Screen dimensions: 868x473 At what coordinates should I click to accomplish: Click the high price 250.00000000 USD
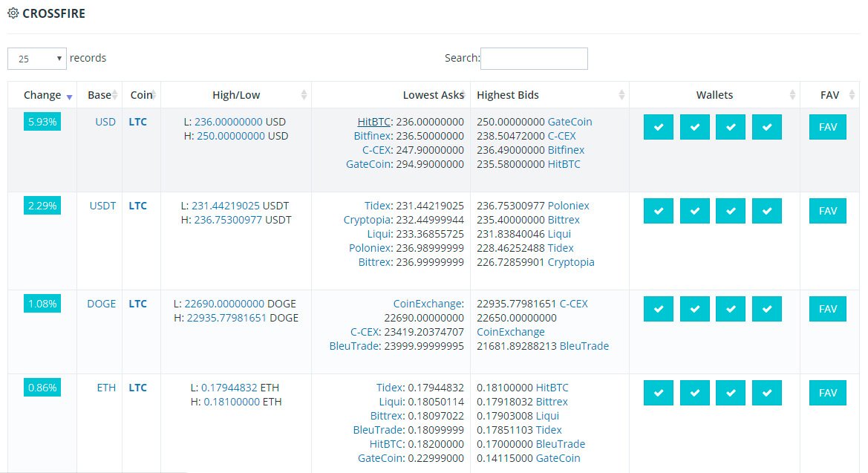(x=231, y=136)
